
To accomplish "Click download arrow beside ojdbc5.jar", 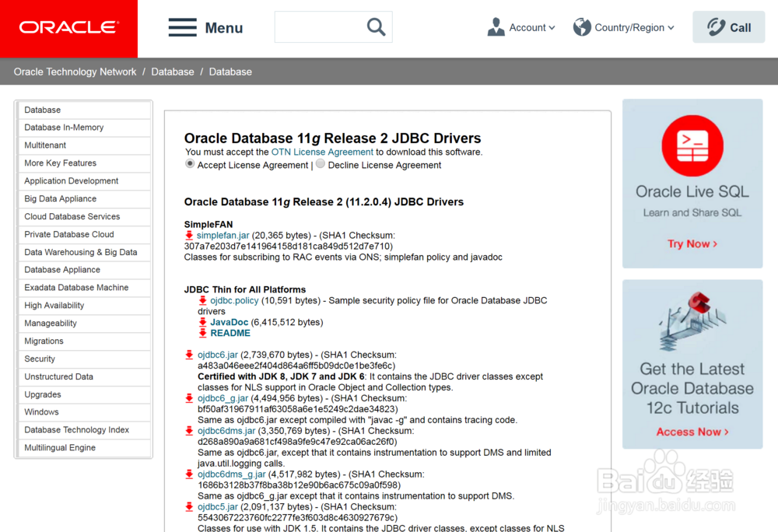I will click(189, 506).
